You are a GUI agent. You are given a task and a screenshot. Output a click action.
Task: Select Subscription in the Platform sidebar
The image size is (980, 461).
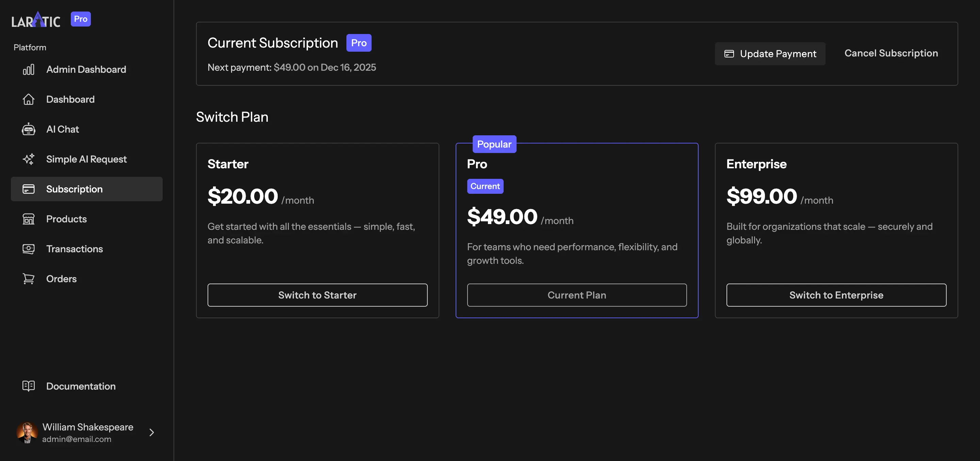(75, 188)
